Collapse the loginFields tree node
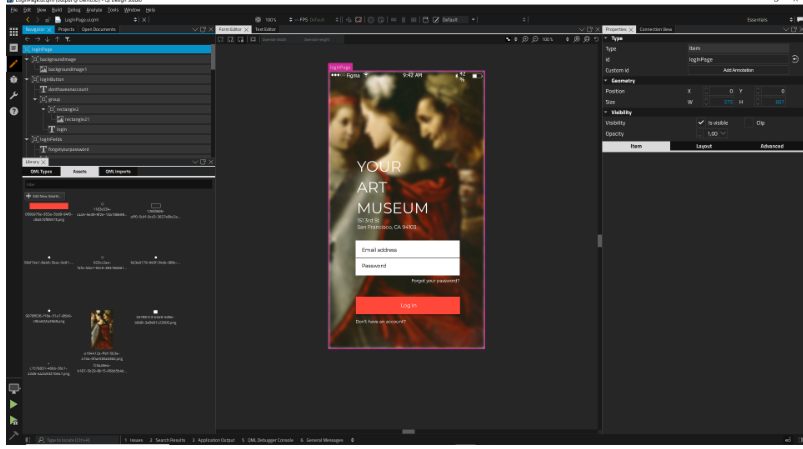Image resolution: width=803 pixels, height=449 pixels. coord(27,139)
